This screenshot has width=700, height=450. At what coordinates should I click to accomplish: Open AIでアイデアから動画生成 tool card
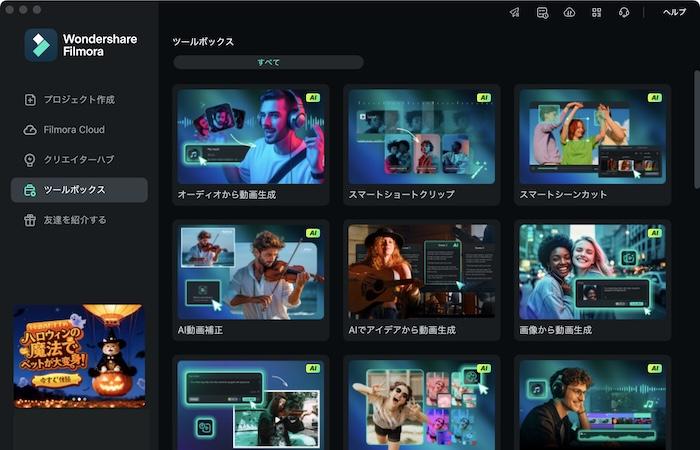click(422, 280)
